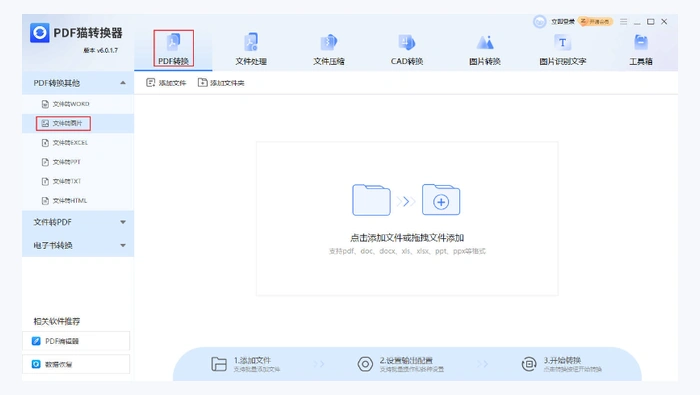Select 文件转WORD in the sidebar
The image size is (700, 395).
coord(78,104)
